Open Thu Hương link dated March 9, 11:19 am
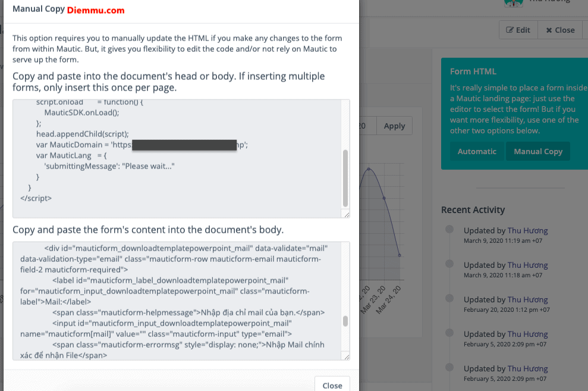 (527, 230)
